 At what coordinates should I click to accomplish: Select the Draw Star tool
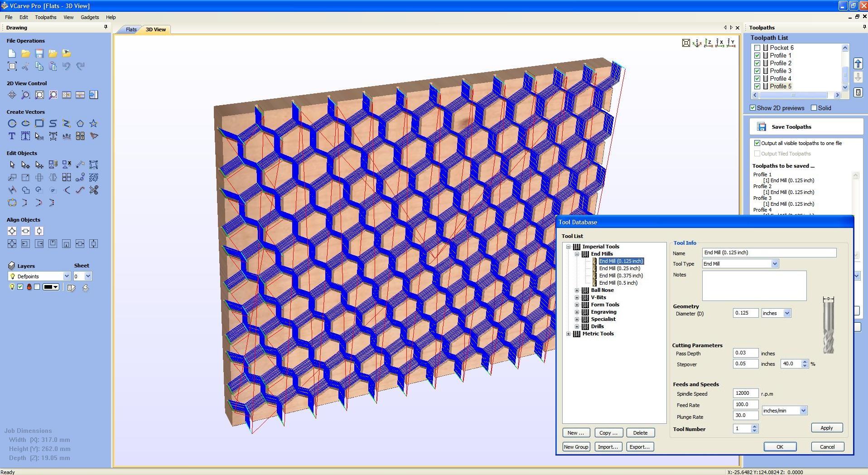point(93,123)
